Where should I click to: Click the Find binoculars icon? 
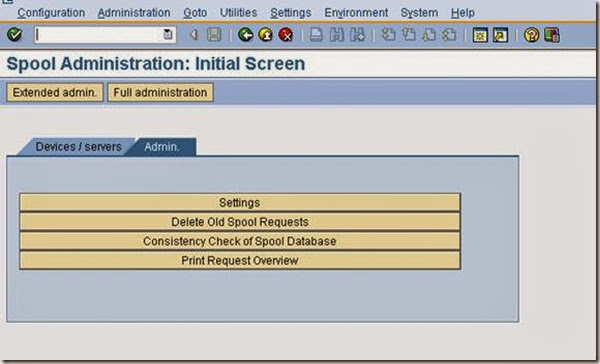pyautogui.click(x=336, y=35)
